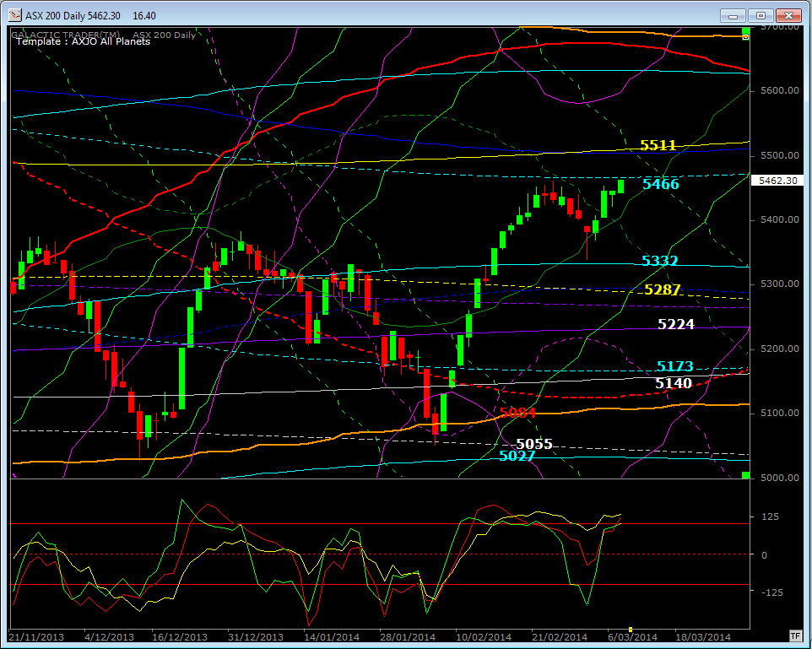The image size is (812, 649).
Task: Click the 21/11/2013 date label
Action: [x=36, y=637]
